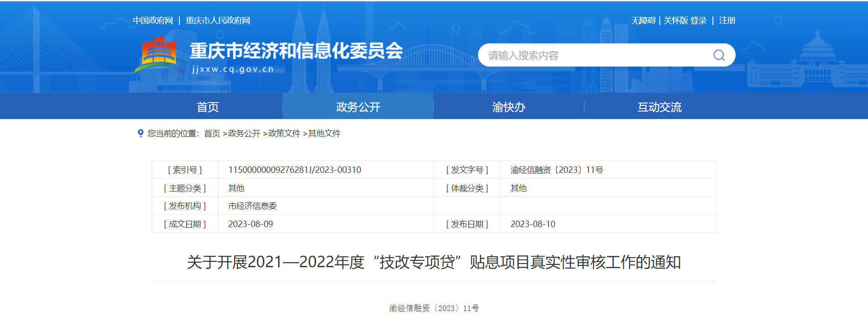Screen dimensions: 868x316
Task: Click the location pin breadcrumb icon
Action: click(140, 133)
